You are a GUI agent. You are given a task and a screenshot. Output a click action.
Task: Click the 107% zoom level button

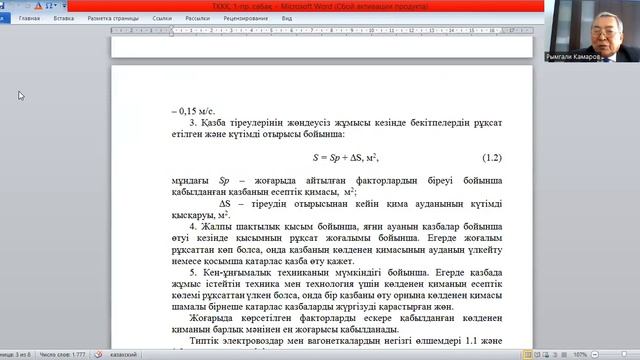click(580, 355)
